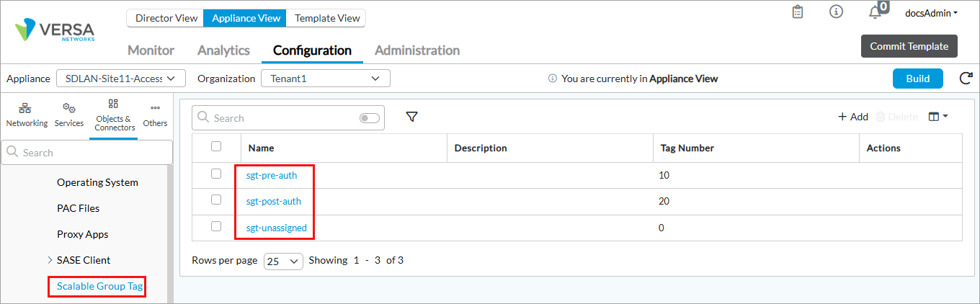Expand the SASE Client tree item
Screen dimensions: 980x304
[50, 260]
